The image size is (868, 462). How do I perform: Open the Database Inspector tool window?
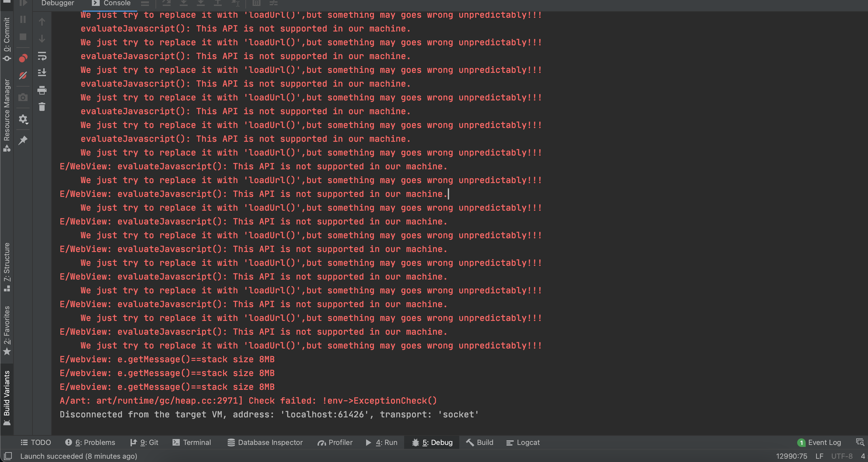coord(265,442)
